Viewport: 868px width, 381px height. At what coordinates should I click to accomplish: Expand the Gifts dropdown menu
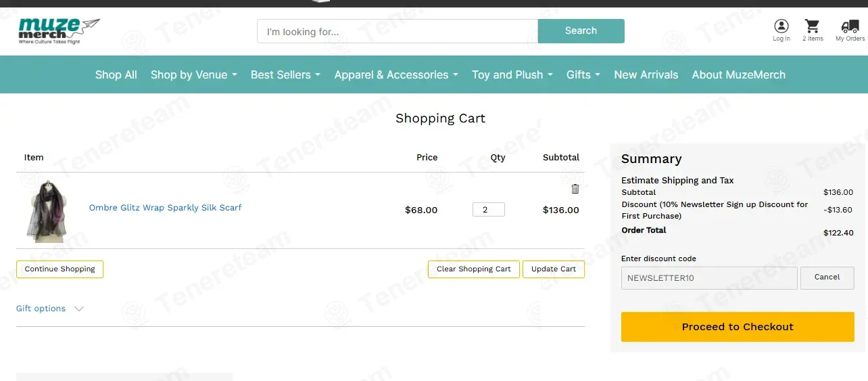[583, 74]
